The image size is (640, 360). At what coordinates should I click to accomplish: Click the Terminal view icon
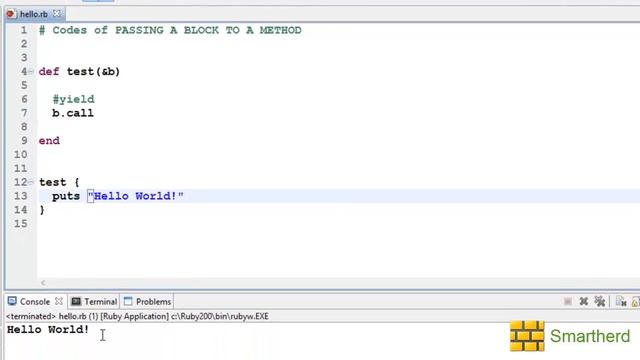click(76, 302)
